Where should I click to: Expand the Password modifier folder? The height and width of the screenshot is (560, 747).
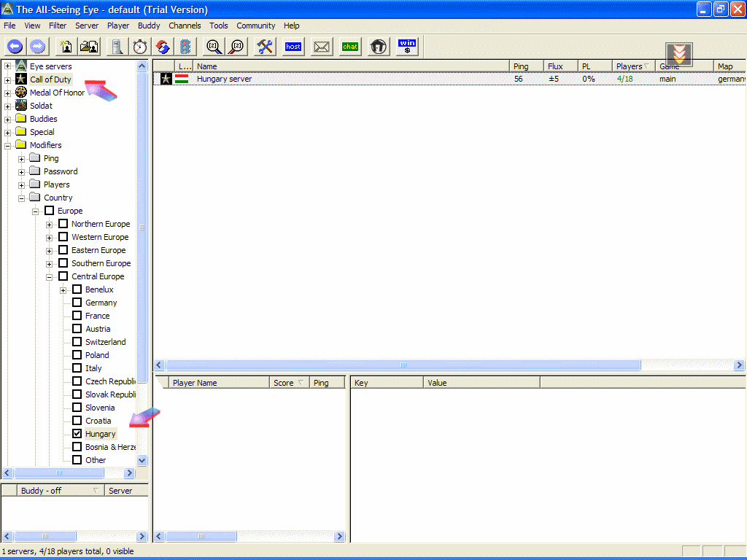(21, 172)
